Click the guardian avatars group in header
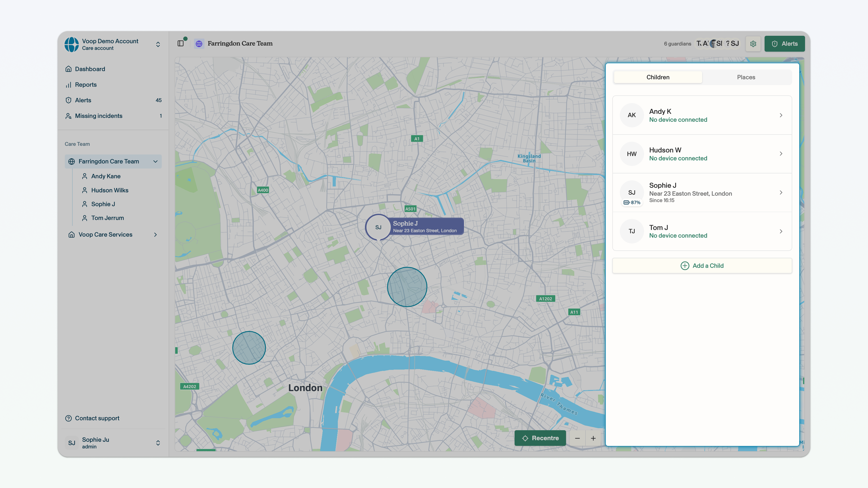868x488 pixels. point(718,44)
